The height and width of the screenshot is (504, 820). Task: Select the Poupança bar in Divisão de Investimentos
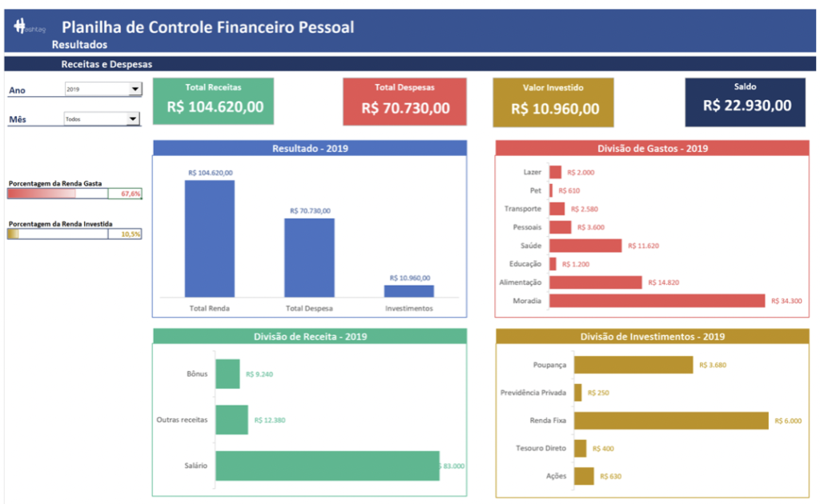coord(633,366)
